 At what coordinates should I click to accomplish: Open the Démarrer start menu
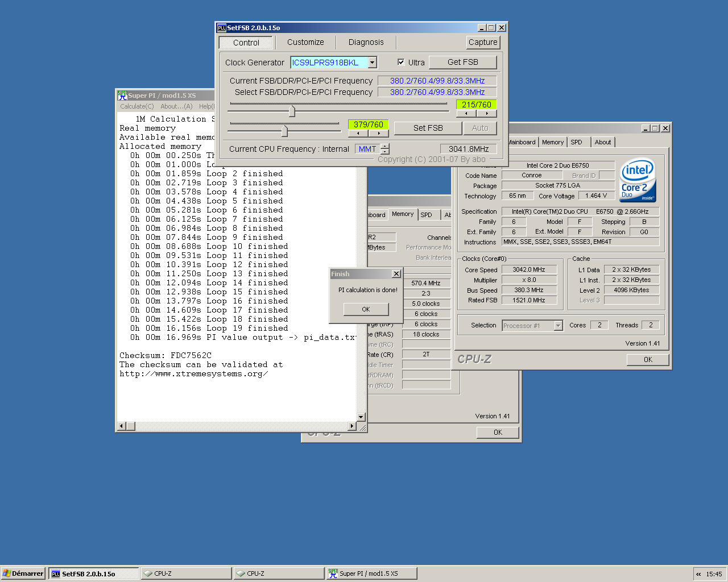pos(23,573)
